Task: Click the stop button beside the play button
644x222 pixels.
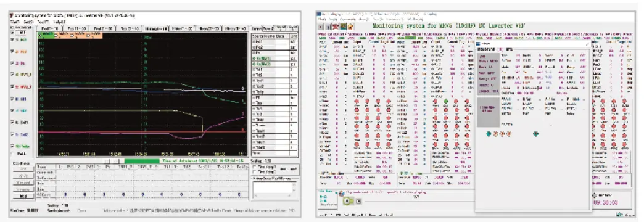Action: point(358,201)
